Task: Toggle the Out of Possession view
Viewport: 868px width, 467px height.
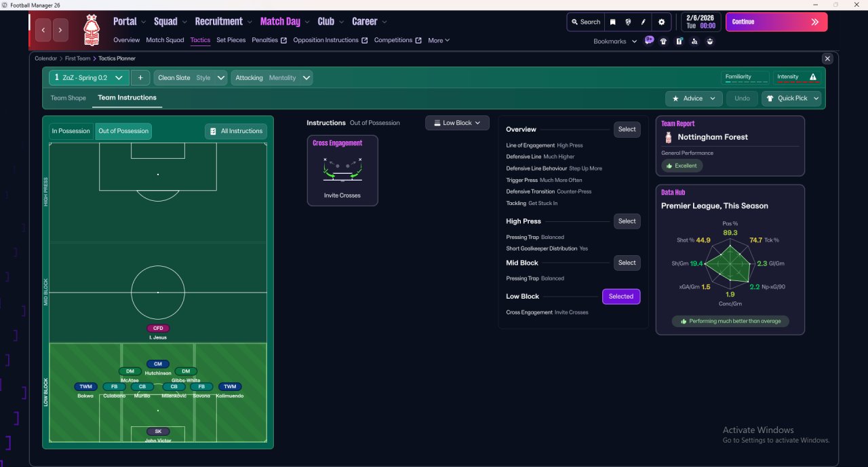Action: click(x=123, y=131)
